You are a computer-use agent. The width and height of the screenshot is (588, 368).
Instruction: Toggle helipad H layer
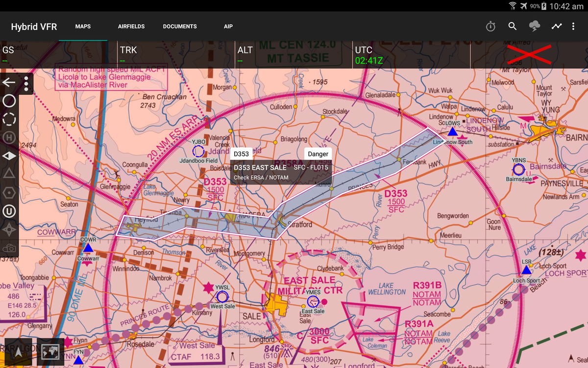click(9, 137)
